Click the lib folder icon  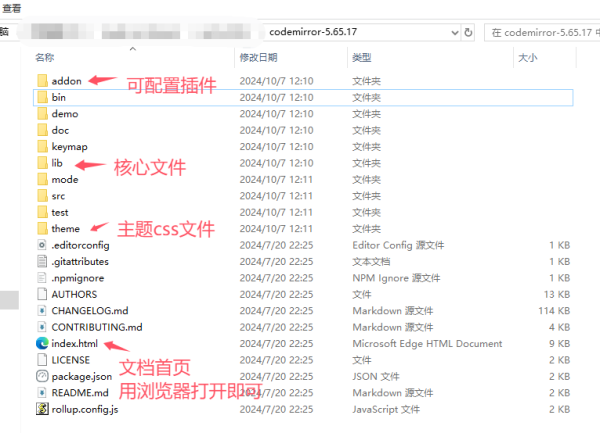point(42,163)
